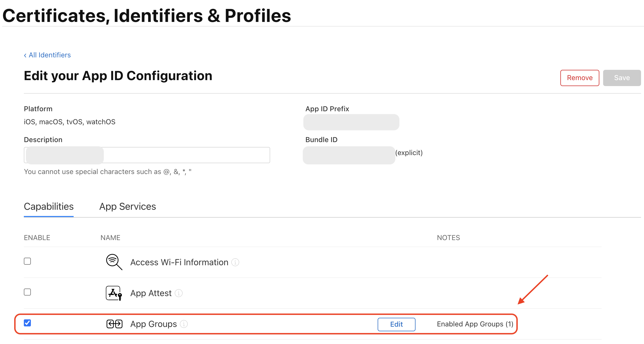Screen dimensions: 644x344
Task: Enable the App Attest checkbox
Action: (x=27, y=292)
